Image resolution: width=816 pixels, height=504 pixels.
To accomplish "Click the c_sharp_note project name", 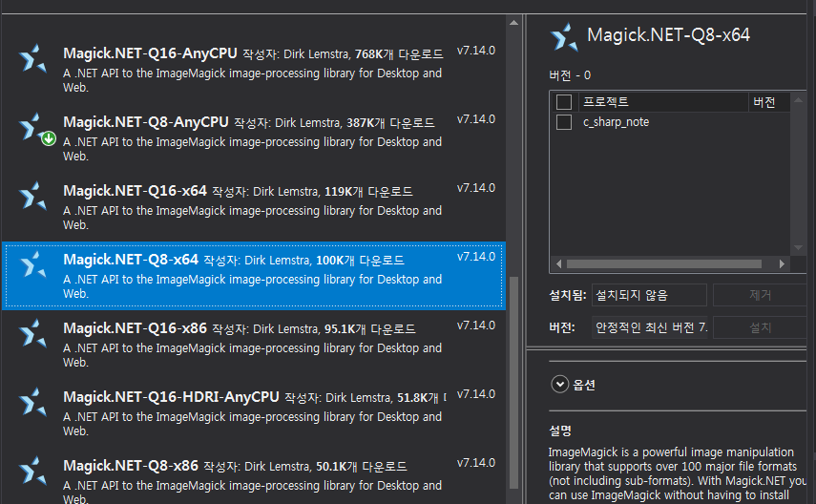I will (x=616, y=122).
